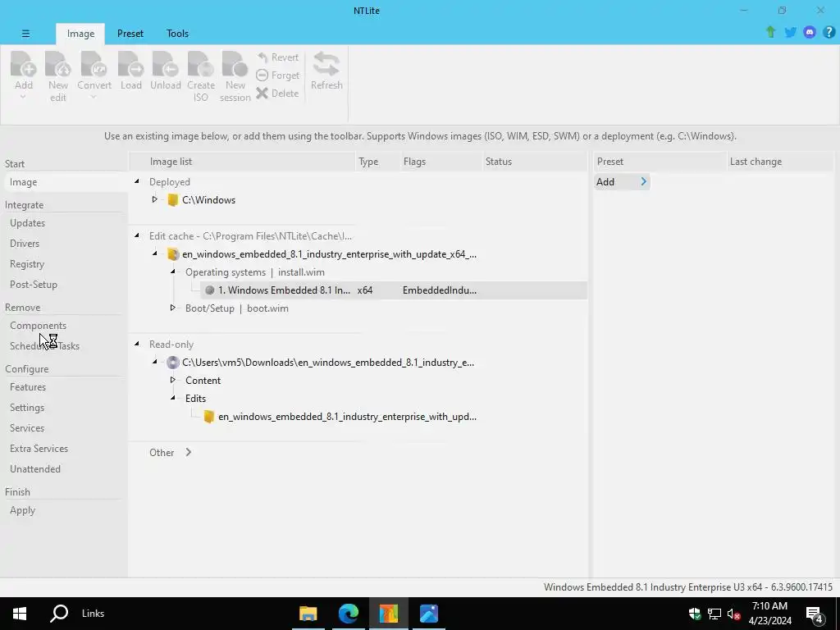This screenshot has width=840, height=630.
Task: Expand the C:\Windows tree node
Action: (x=154, y=200)
